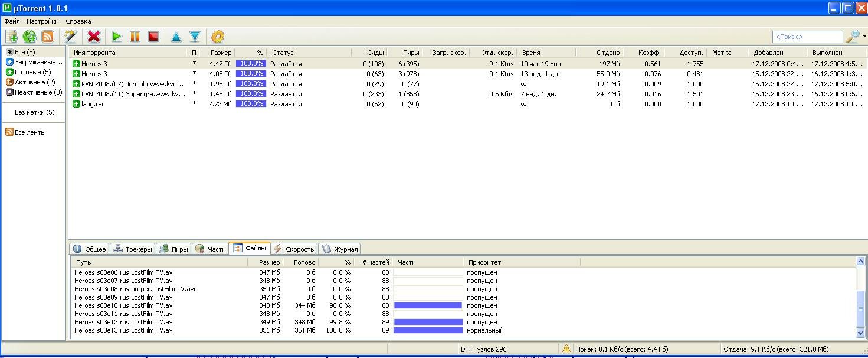The image size is (868, 358).
Task: Select the Heroes 3 torrent sized 4.08 Гб
Action: 467,74
